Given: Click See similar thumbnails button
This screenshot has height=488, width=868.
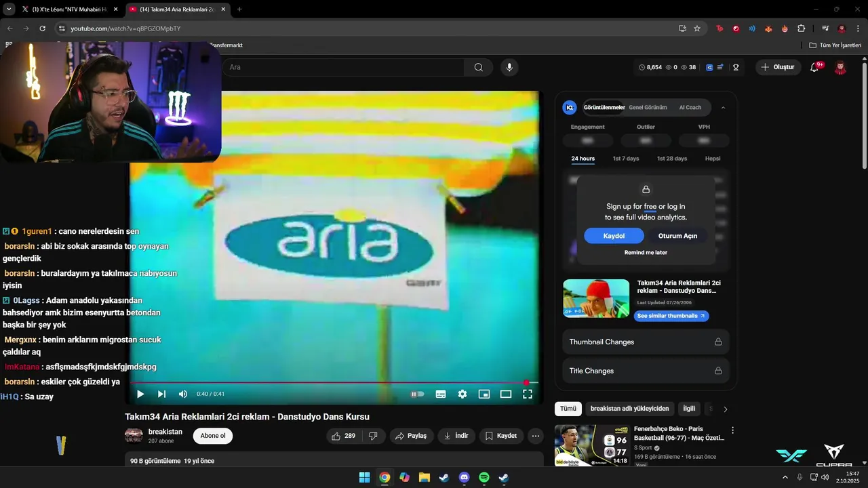Looking at the screenshot, I should tap(671, 316).
